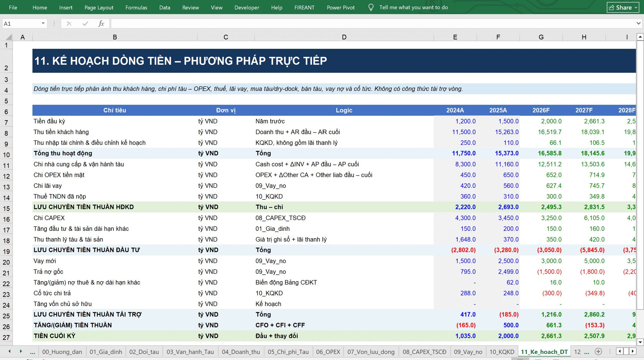Open the Name Box dropdown arrow
This screenshot has width=644, height=360.
coord(43,23)
